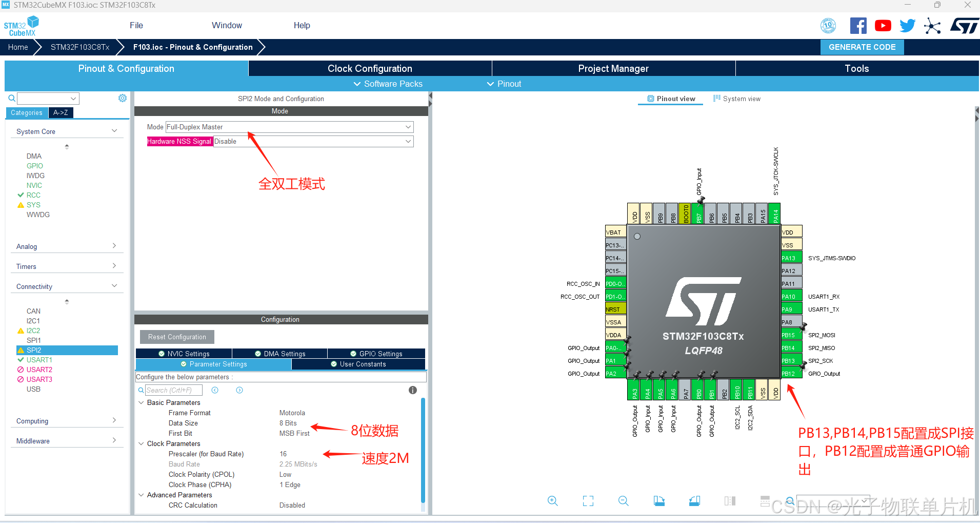Switch to the Project Manager tab
980x523 pixels.
click(x=613, y=68)
